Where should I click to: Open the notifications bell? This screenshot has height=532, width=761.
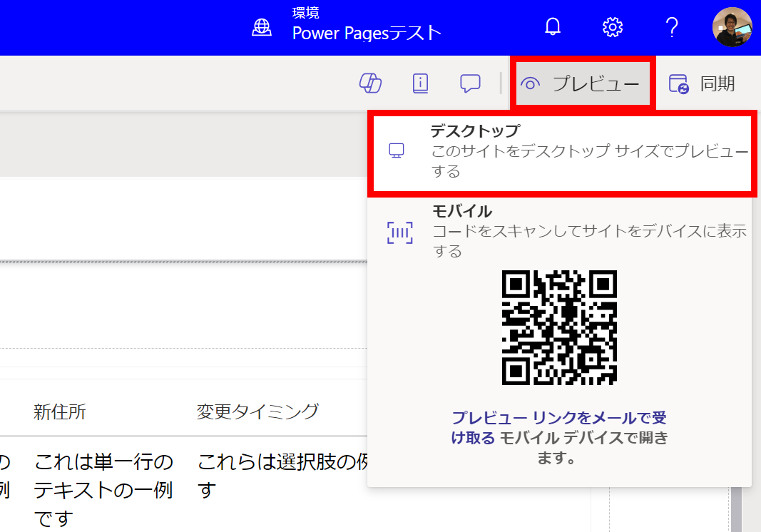click(x=552, y=26)
